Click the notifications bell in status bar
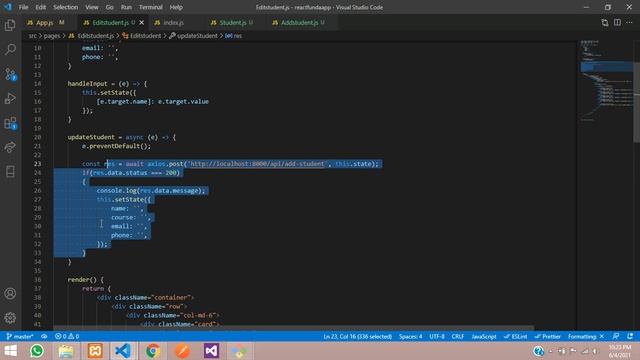This screenshot has height=360, width=640. coord(630,336)
